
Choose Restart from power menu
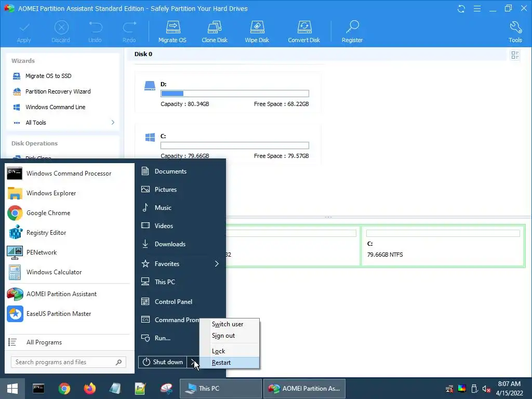click(x=229, y=363)
